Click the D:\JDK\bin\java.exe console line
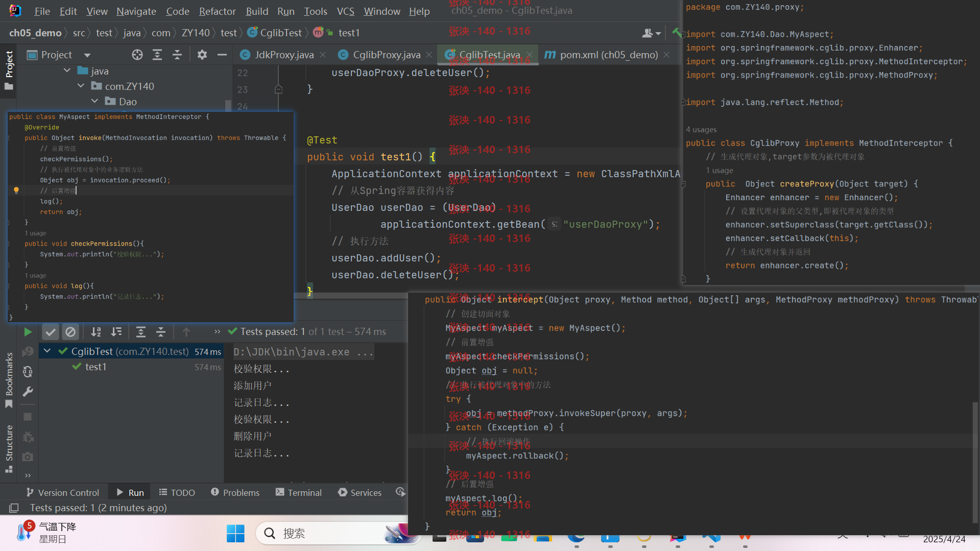The width and height of the screenshot is (980, 551). [303, 352]
